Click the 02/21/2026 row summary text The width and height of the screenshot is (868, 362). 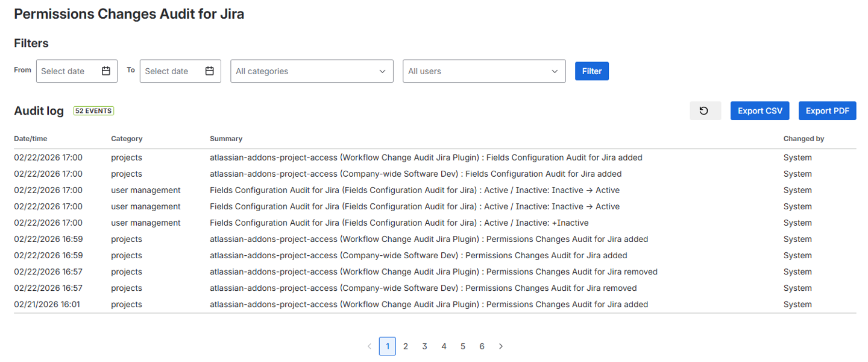tap(429, 304)
